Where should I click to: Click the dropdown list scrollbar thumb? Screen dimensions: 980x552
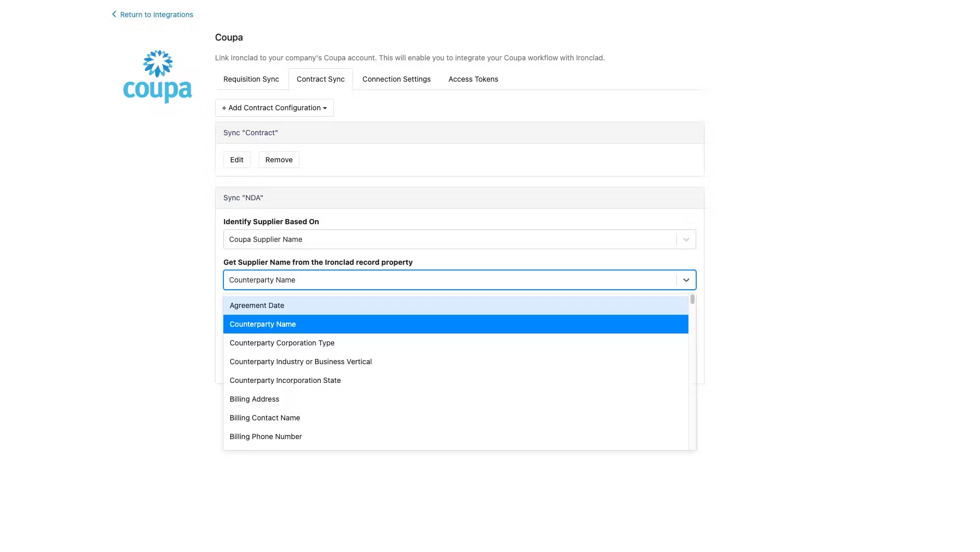[x=692, y=299]
